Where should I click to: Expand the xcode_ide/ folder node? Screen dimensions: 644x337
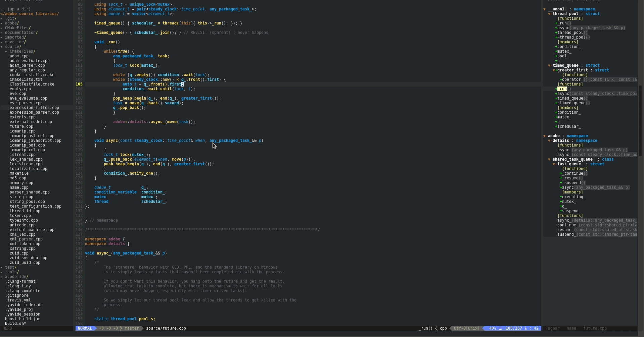tap(2, 277)
